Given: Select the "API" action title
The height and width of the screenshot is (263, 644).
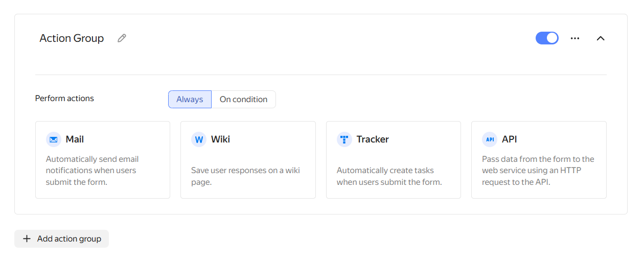Looking at the screenshot, I should pyautogui.click(x=510, y=139).
